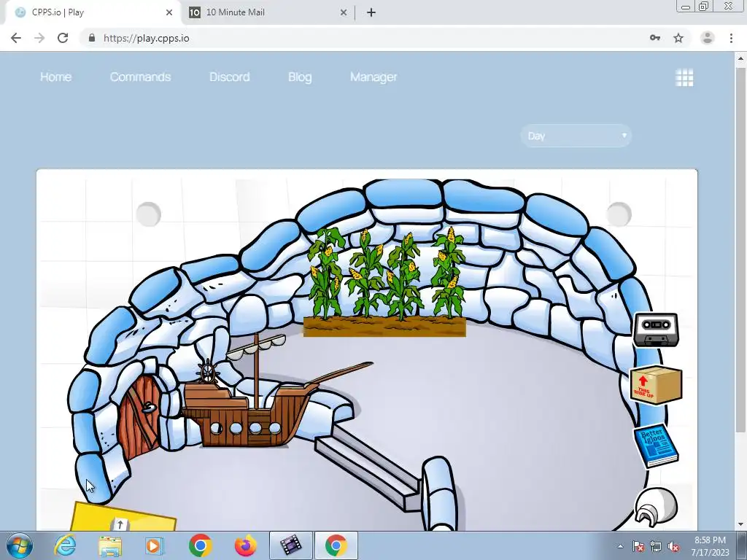Open a new browser tab
The width and height of the screenshot is (747, 560).
coord(371,12)
